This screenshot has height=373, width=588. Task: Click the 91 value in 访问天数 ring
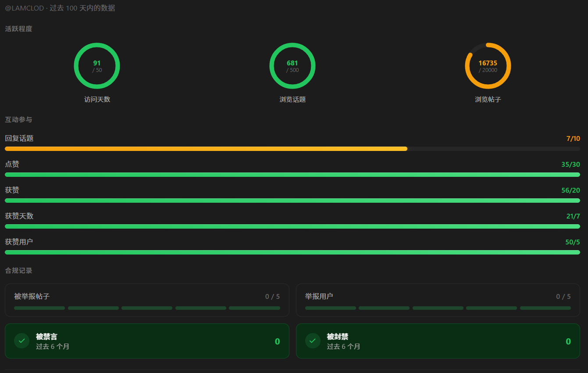click(97, 63)
